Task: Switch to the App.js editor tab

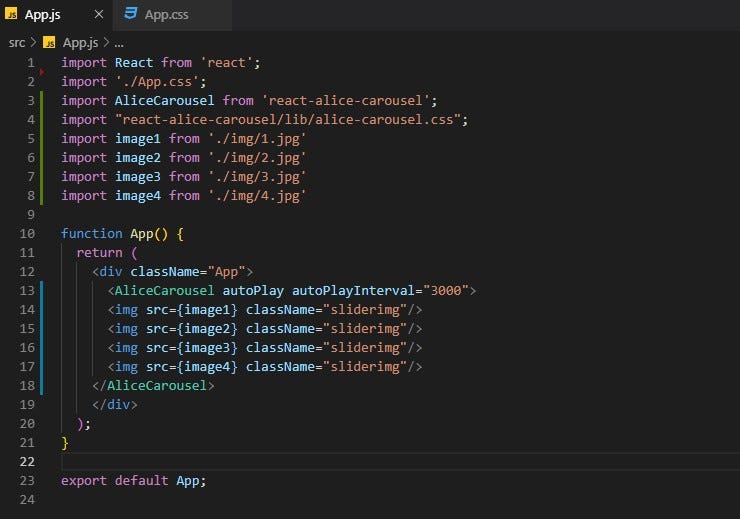Action: click(x=56, y=15)
